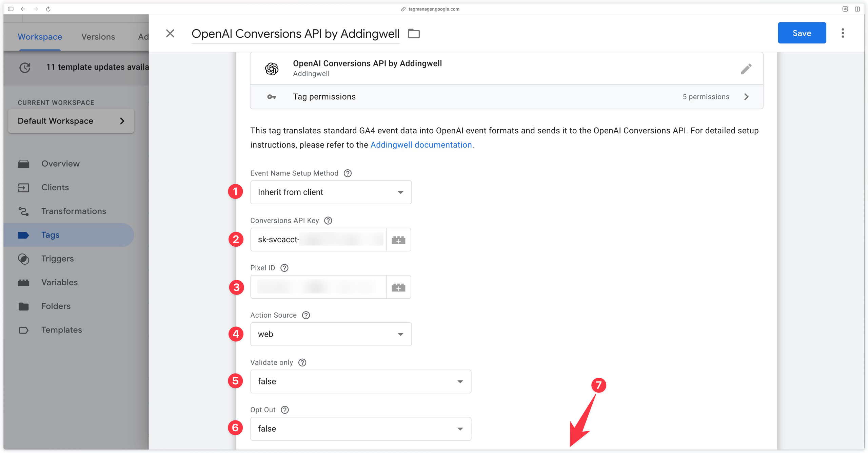Viewport: 868px width, 453px height.
Task: Click the Folders sidebar icon
Action: point(23,306)
